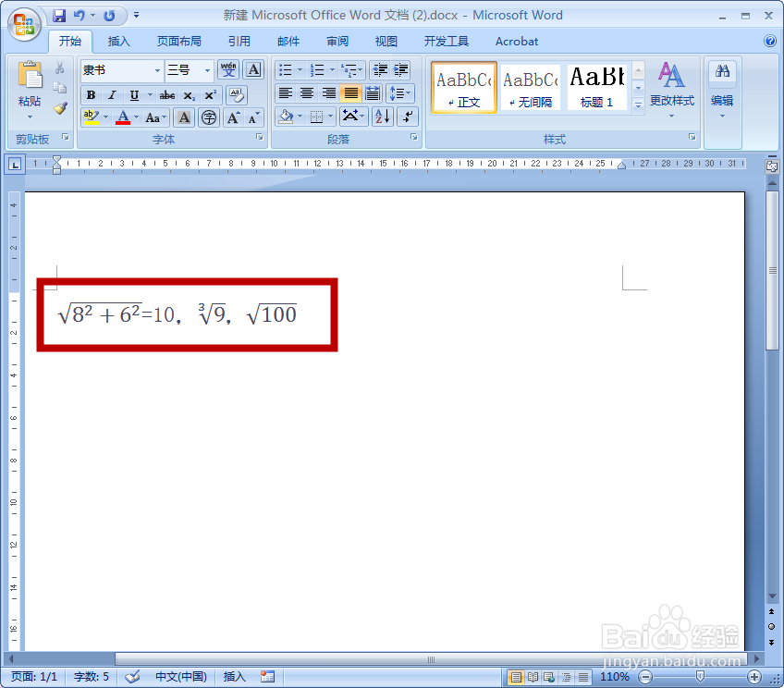This screenshot has height=688, width=784.
Task: Apply yellow text highlight color
Action: click(91, 117)
